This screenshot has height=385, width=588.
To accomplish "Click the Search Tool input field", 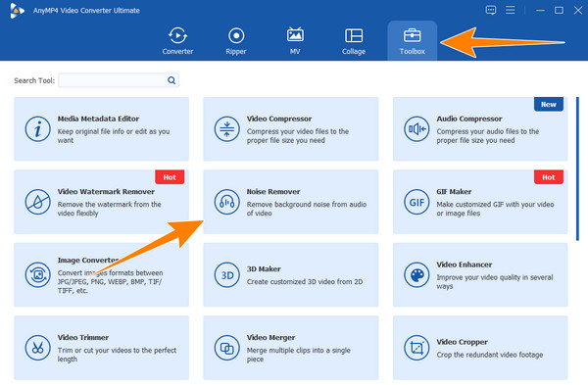I will 119,80.
